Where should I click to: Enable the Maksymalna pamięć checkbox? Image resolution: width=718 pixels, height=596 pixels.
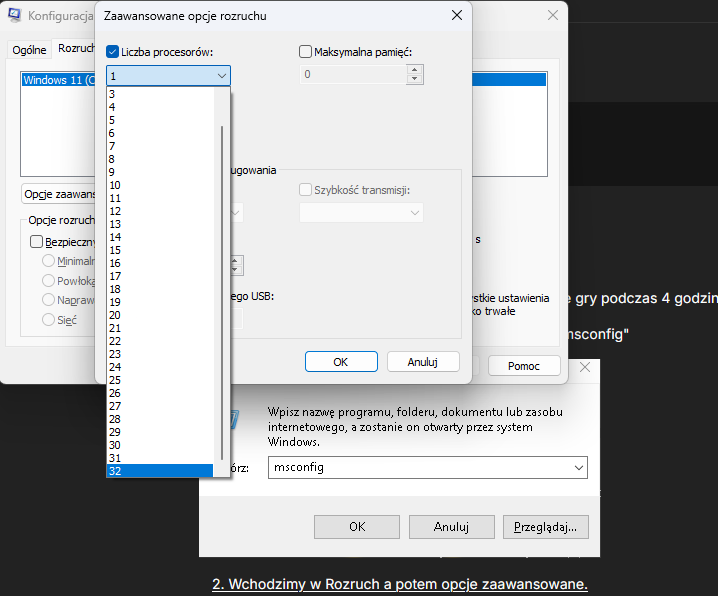click(x=305, y=51)
